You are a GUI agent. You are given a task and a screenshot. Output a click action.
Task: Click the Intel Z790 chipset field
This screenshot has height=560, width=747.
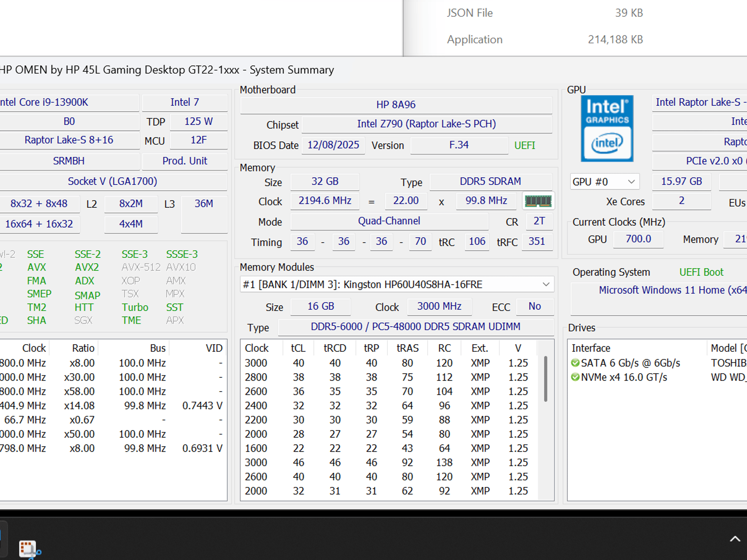coord(426,124)
